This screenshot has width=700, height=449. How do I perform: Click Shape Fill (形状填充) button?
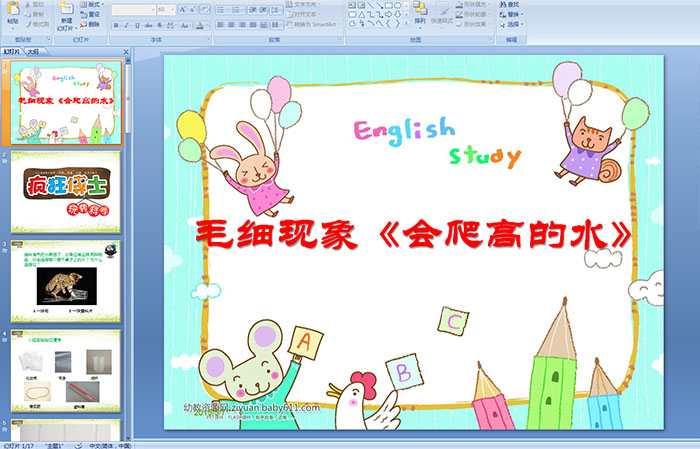[x=474, y=4]
